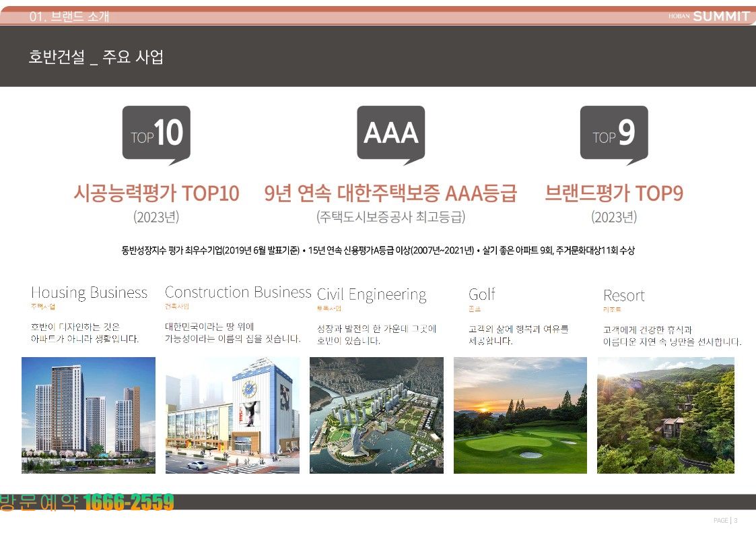Click the HOBAN SUMMIT logo
Viewport: 756px width, 535px height.
point(709,16)
